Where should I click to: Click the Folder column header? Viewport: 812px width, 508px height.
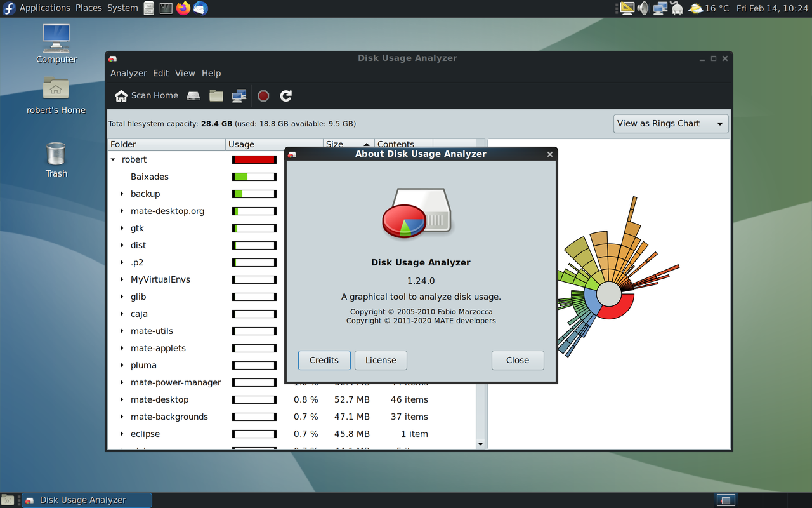coord(167,144)
